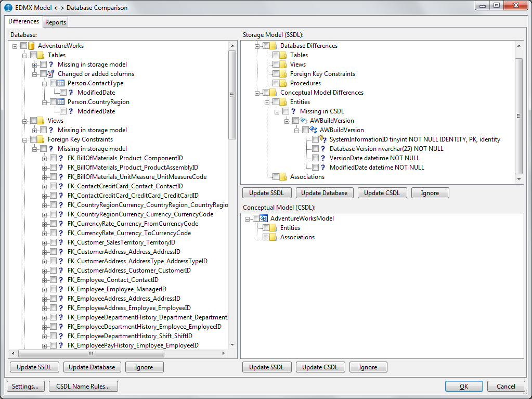Collapse the Person.CountryRegion node
The height and width of the screenshot is (399, 532).
tap(44, 102)
